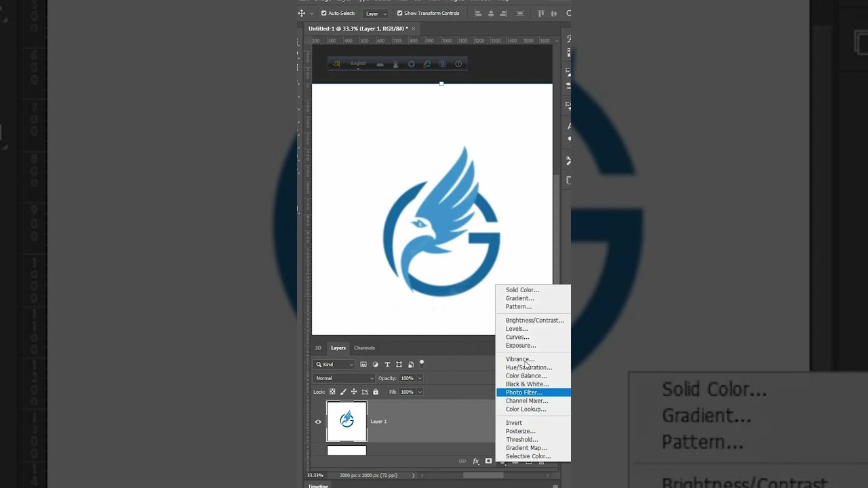Open the tool preset picker arrow
Viewport: 868px width, 488px height.
click(312, 14)
